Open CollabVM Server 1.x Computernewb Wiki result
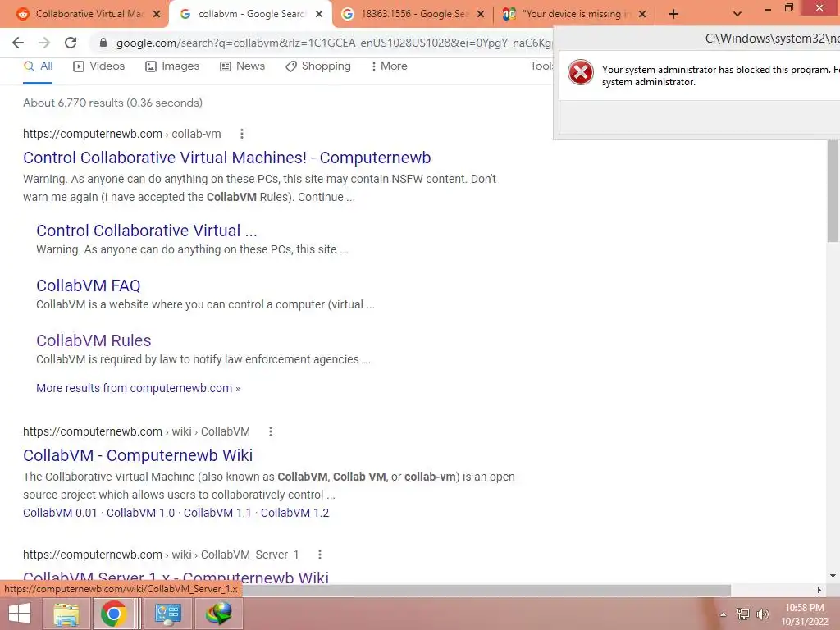The height and width of the screenshot is (630, 840). (x=176, y=577)
